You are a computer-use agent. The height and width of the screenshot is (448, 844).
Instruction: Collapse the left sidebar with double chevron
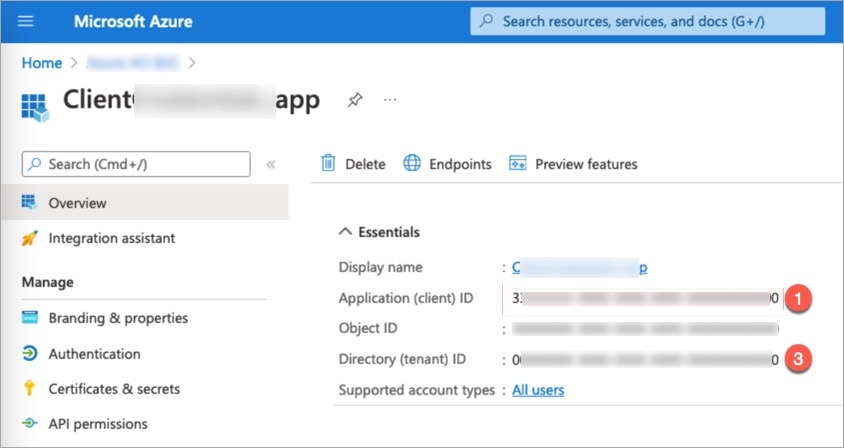(270, 164)
